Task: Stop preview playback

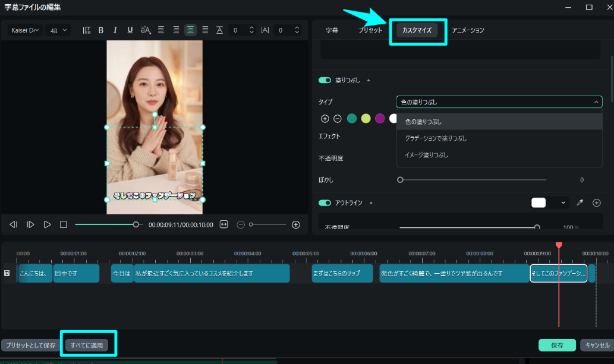Action: pos(64,224)
